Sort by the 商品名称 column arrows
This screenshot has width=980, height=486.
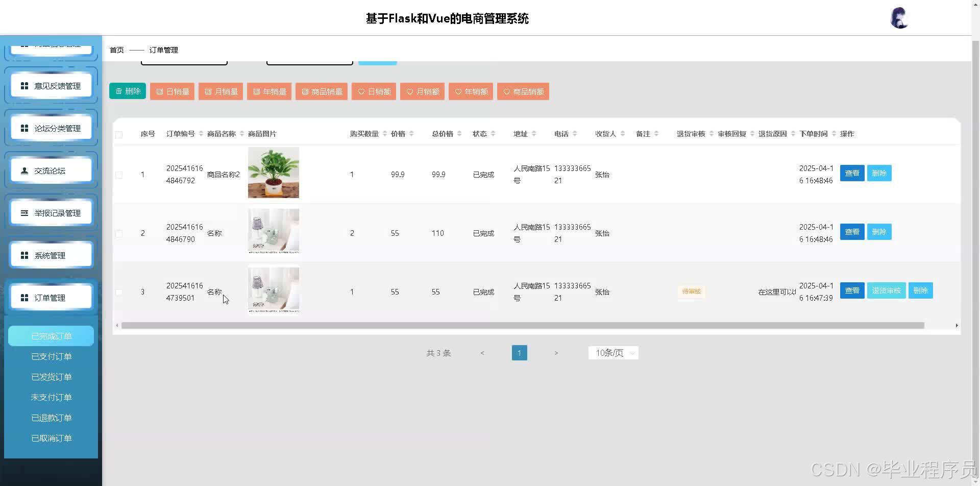pos(242,134)
